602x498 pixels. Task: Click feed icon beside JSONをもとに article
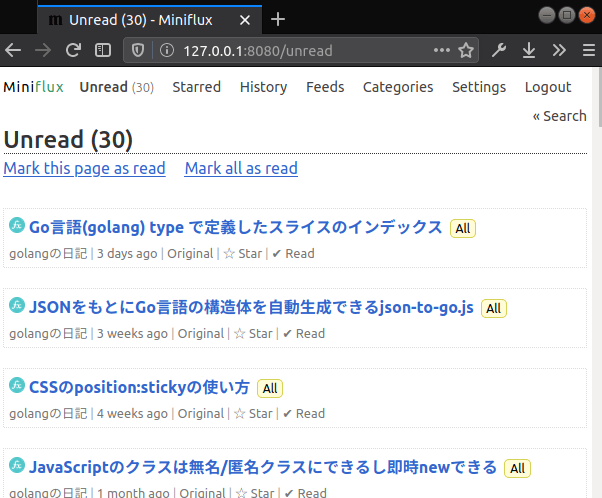[x=17, y=305]
